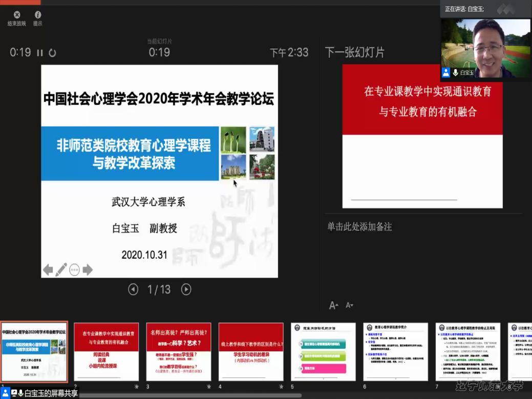Decrease notes font size
This screenshot has height=399, width=532.
point(349,306)
